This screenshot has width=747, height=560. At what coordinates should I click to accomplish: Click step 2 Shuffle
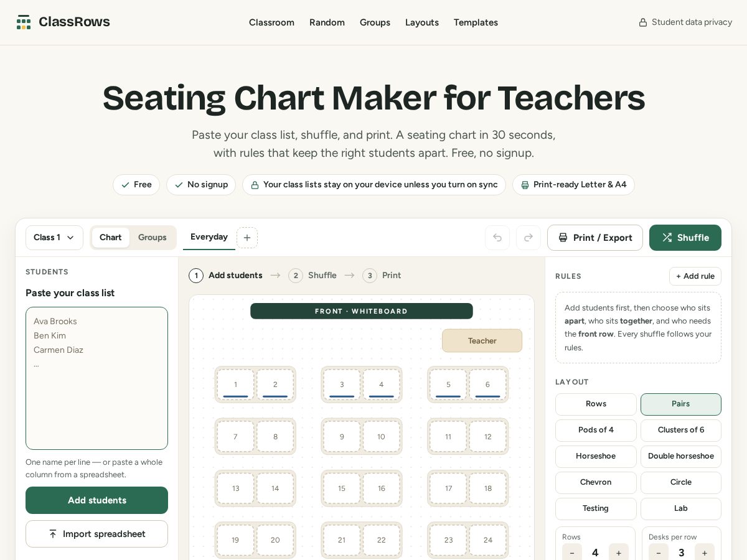[312, 276]
